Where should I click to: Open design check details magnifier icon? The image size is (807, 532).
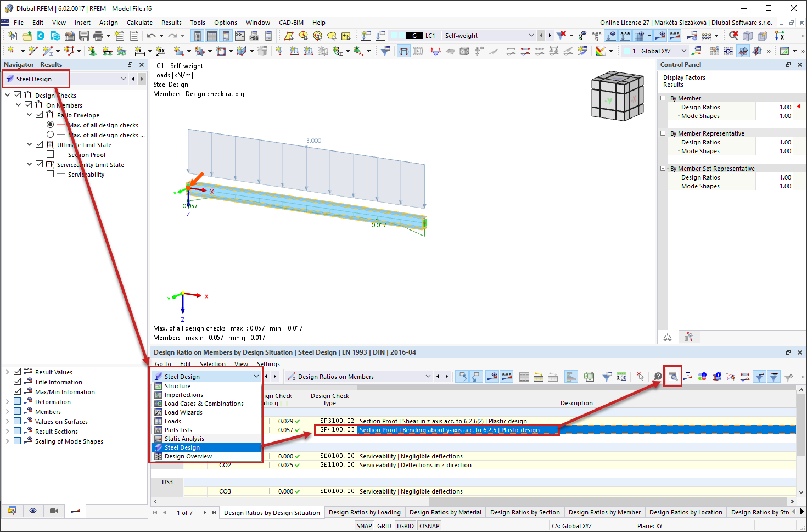[672, 377]
